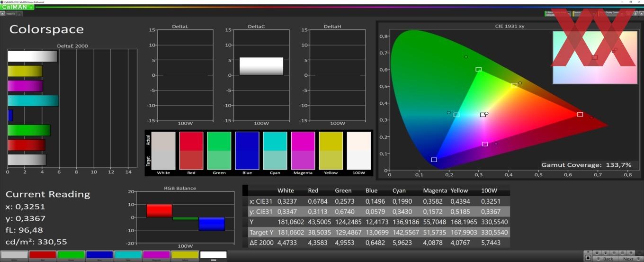Image resolution: width=644 pixels, height=262 pixels.
Task: Select the Red color patch button
Action: pos(43,255)
